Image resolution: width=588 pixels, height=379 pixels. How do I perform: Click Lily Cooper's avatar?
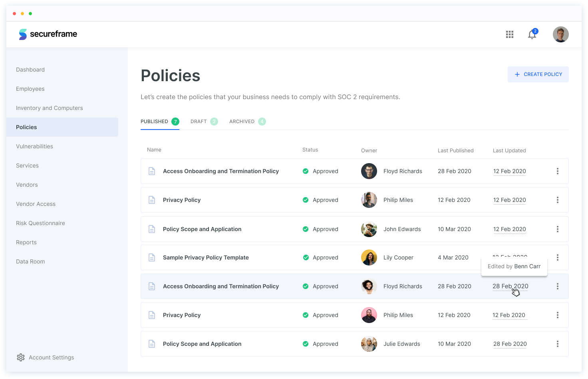369,257
